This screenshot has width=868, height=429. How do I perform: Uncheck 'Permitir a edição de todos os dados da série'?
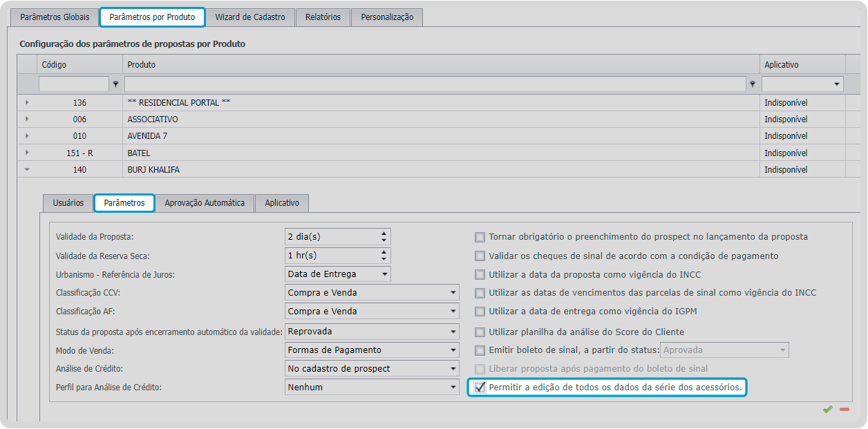click(480, 388)
